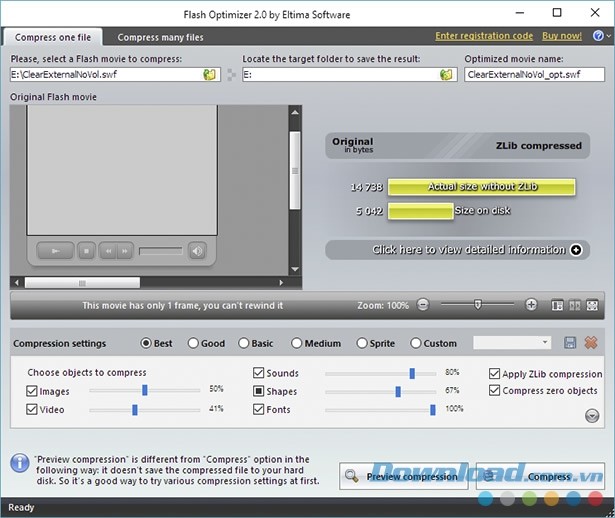Step one frame forward in player
The width and height of the screenshot is (615, 518).
tap(125, 251)
